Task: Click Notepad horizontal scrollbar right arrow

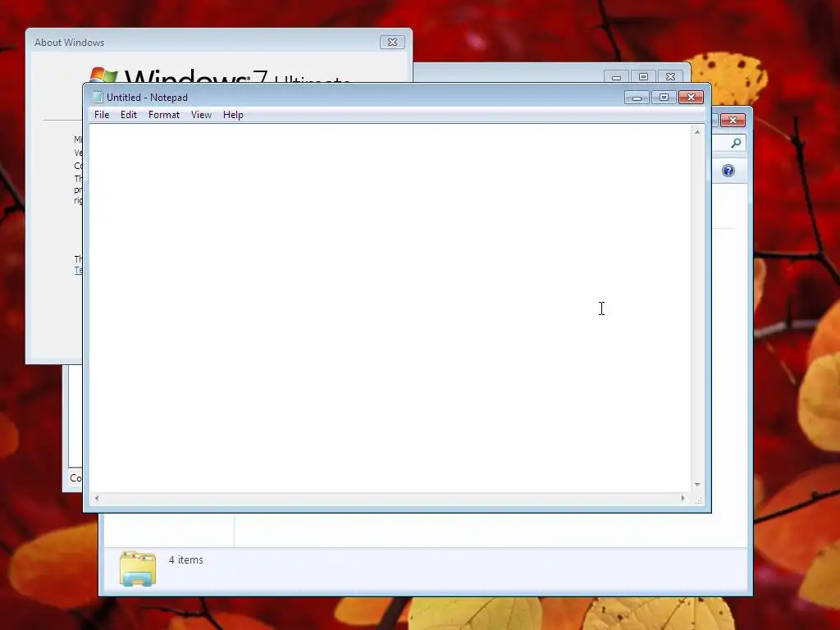Action: tap(683, 498)
